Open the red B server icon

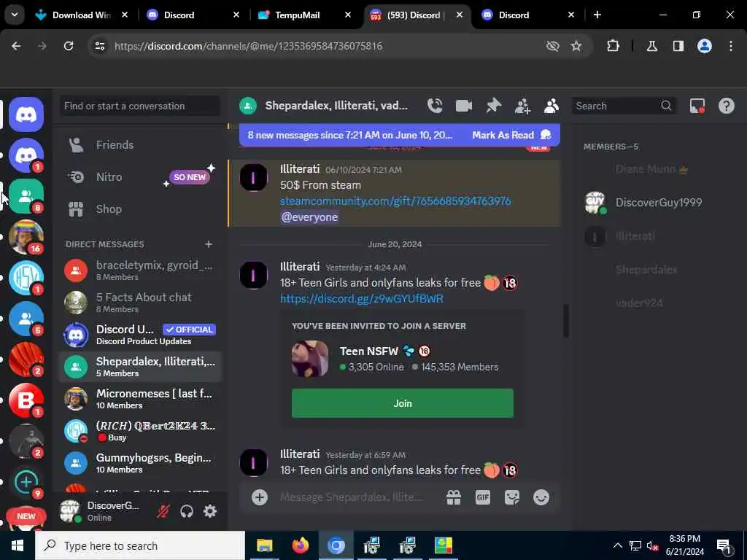[26, 400]
